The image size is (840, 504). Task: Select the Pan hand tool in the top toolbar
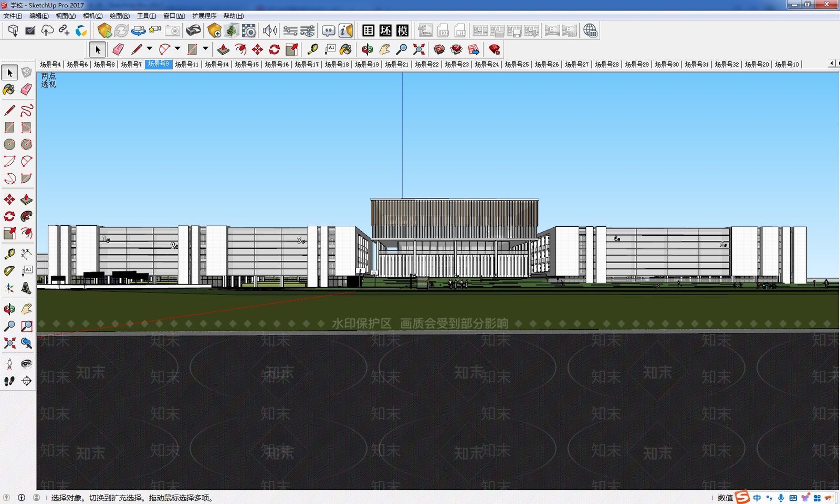(384, 49)
